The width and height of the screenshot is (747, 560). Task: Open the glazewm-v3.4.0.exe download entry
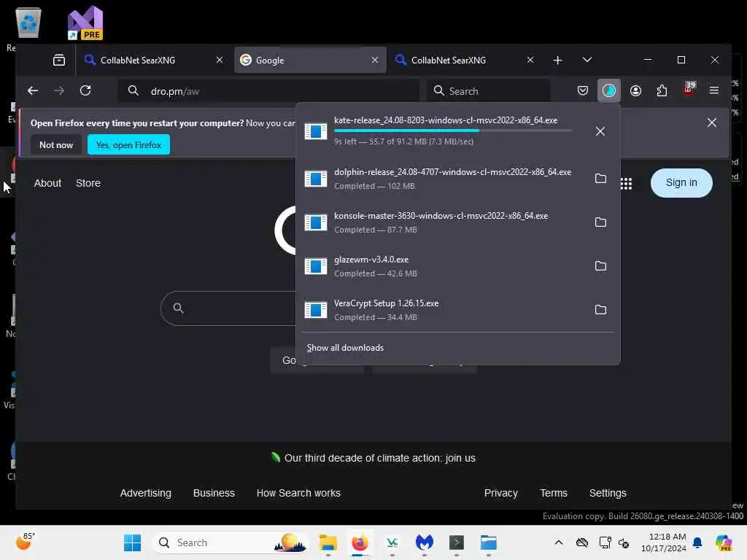(x=443, y=266)
